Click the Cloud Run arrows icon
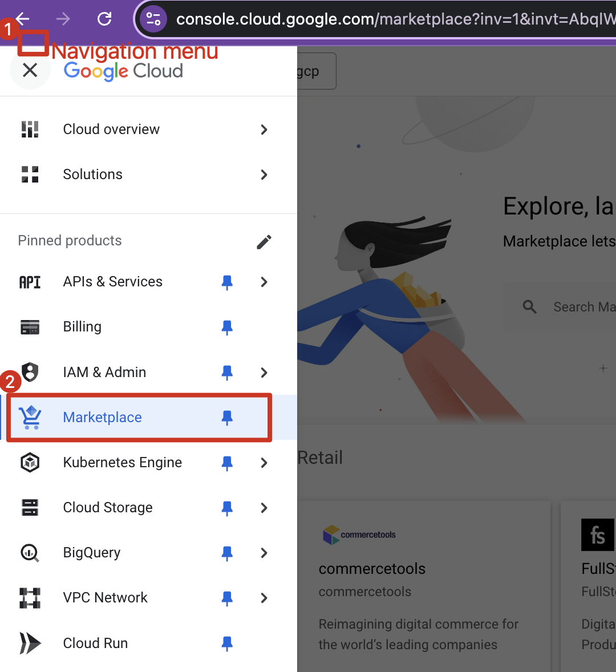The width and height of the screenshot is (616, 672). click(x=30, y=643)
